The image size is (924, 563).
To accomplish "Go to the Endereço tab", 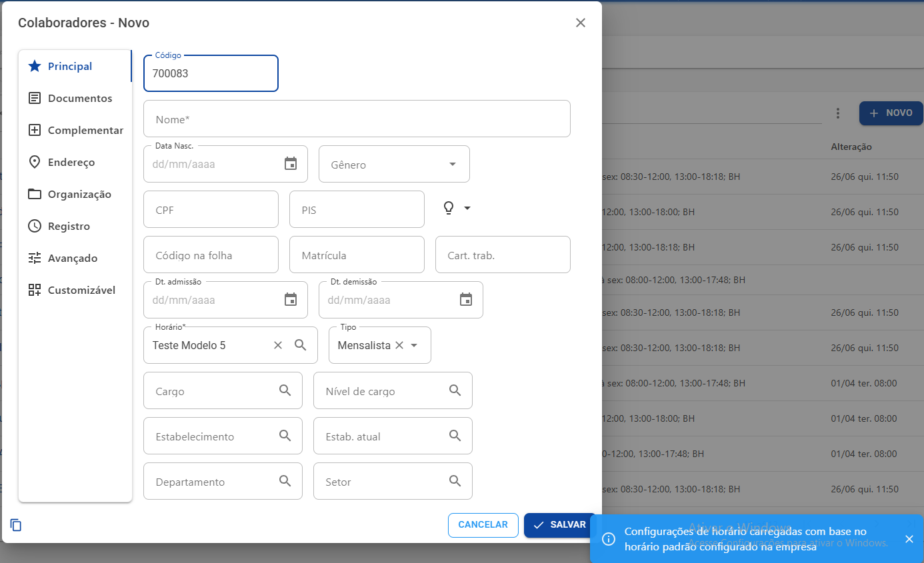I will (75, 162).
